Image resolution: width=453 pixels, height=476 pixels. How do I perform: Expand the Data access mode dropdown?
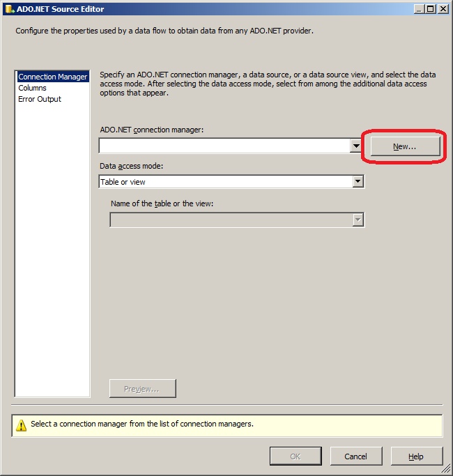click(358, 182)
